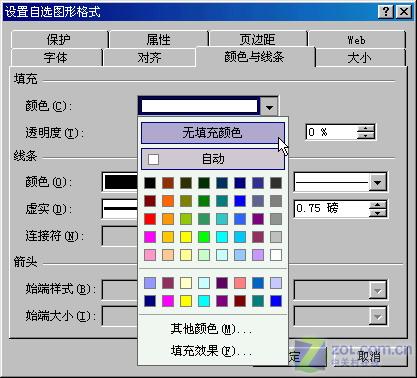Image resolution: width=417 pixels, height=378 pixels.
Task: Choose the yellow swatch in fourth row
Action: [186, 237]
